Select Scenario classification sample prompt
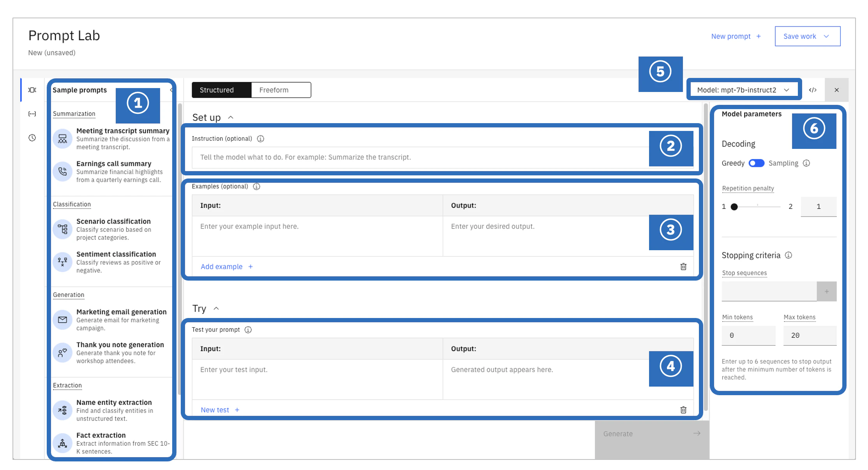This screenshot has width=868, height=470. (112, 229)
